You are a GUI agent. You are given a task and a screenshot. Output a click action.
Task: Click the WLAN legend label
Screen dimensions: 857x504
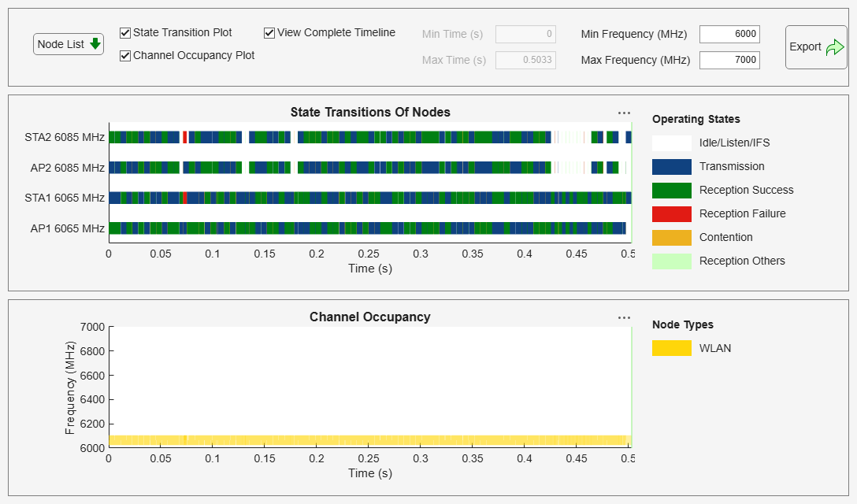tap(715, 348)
